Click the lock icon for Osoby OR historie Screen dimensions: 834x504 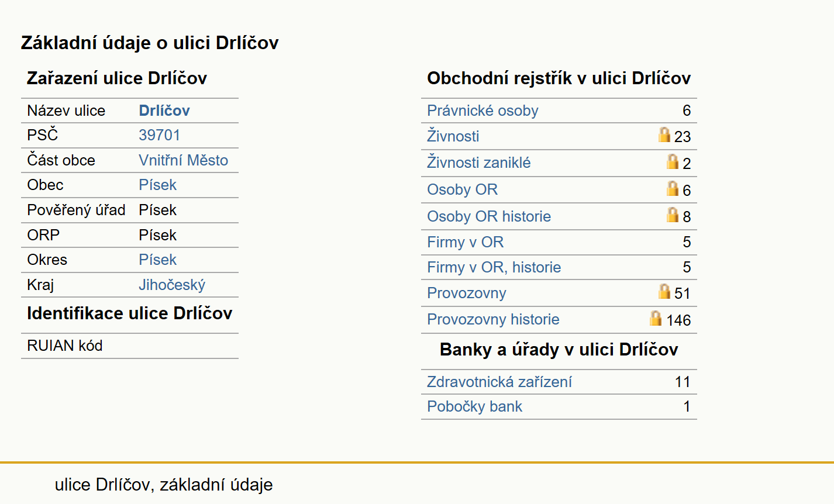pyautogui.click(x=673, y=215)
